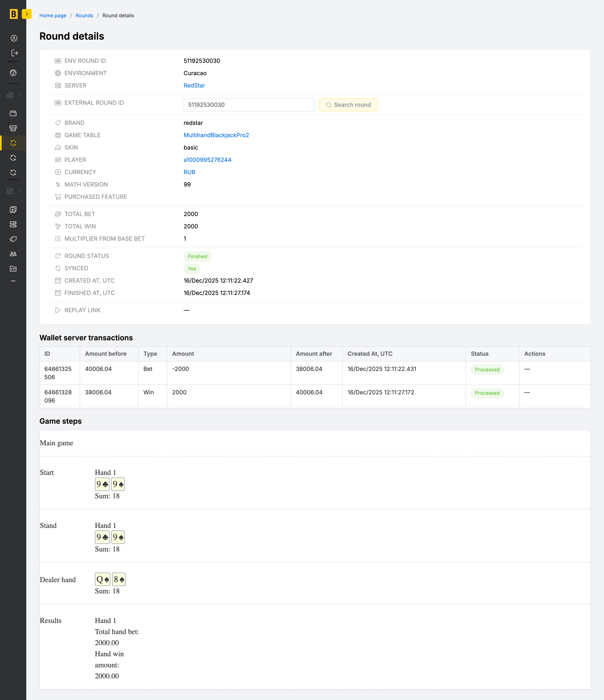Viewport: 604px width, 700px height.
Task: Click the users group sidebar icon
Action: (13, 254)
